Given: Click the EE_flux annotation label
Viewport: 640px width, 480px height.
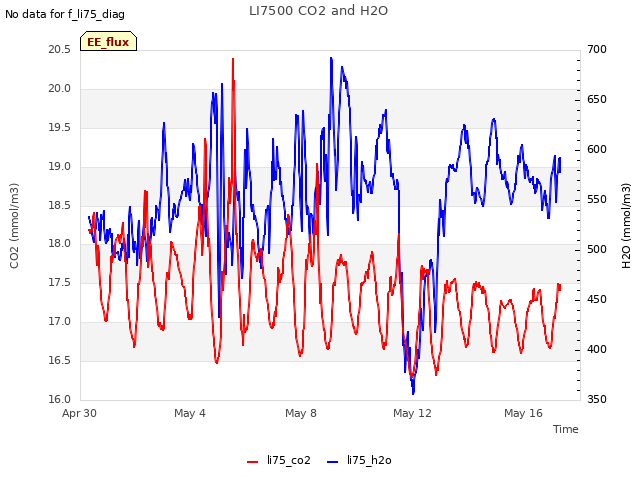Looking at the screenshot, I should (x=108, y=42).
